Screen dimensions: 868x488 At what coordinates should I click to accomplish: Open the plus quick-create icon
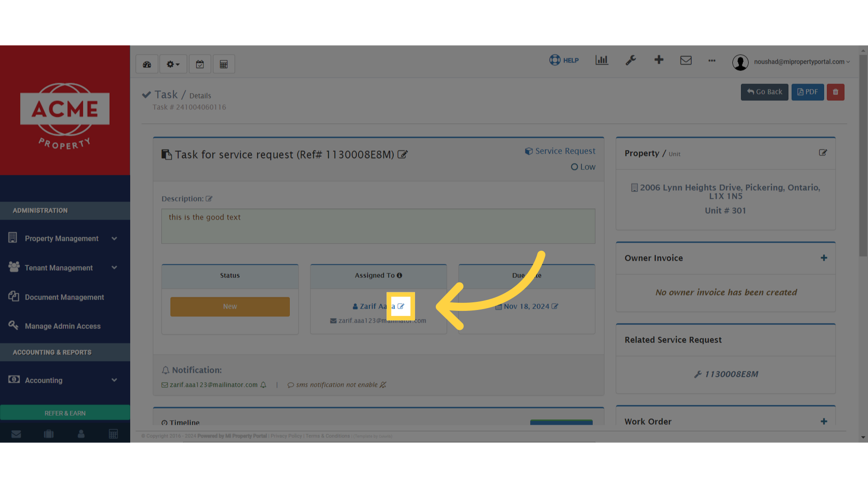(659, 60)
